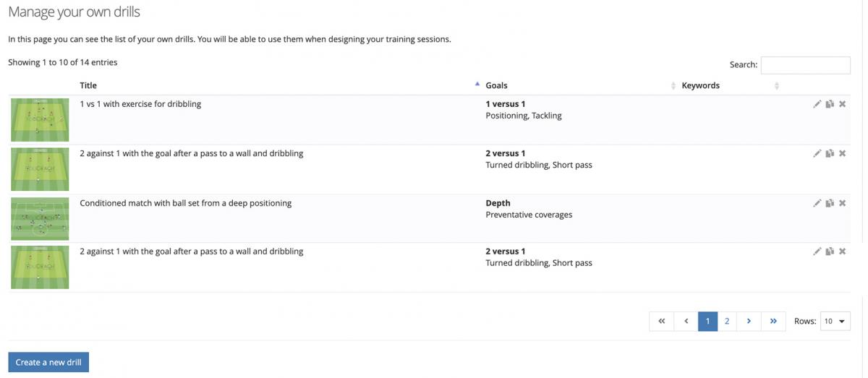Edit the last 2 against 1 drill
868x378 pixels.
click(x=817, y=252)
